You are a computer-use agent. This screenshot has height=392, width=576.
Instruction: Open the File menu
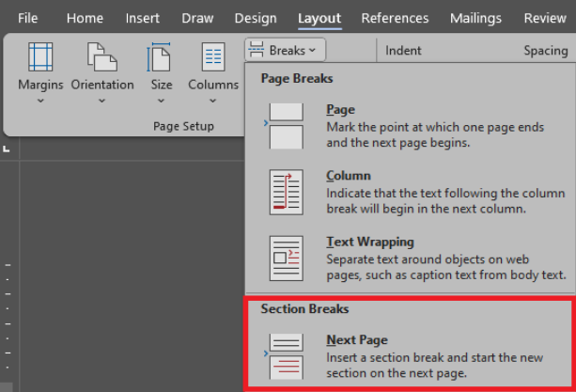point(28,18)
